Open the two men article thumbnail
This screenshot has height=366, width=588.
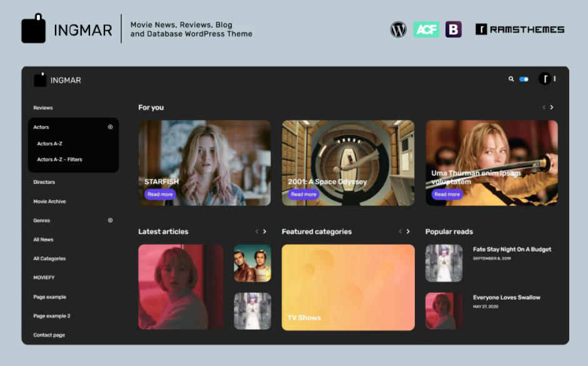pos(252,263)
